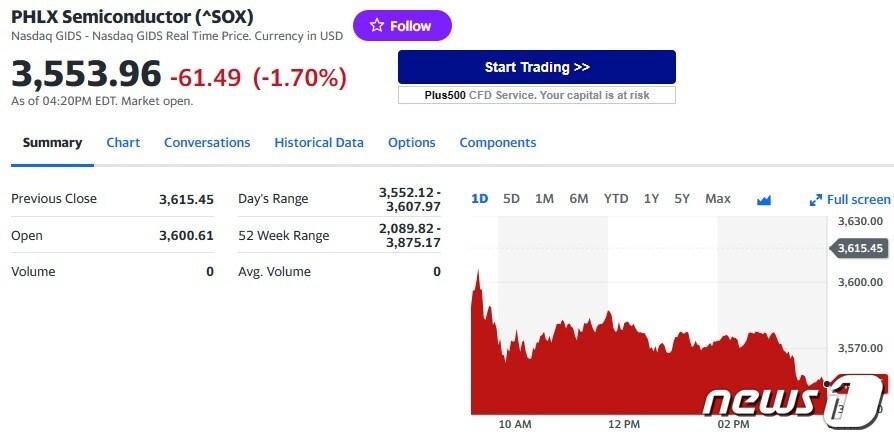Screen dimensions: 894x441
Task: Select the Options tab
Action: pyautogui.click(x=412, y=142)
